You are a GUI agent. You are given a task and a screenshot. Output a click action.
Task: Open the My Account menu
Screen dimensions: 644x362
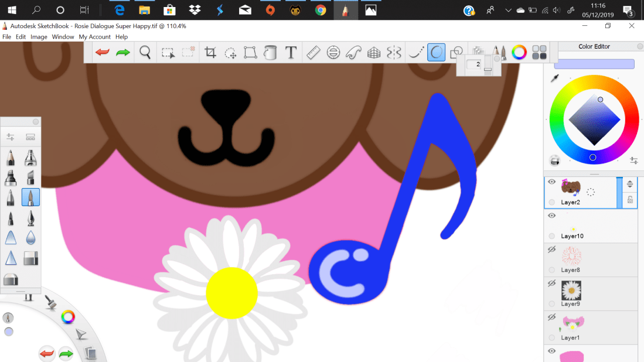[x=95, y=37]
